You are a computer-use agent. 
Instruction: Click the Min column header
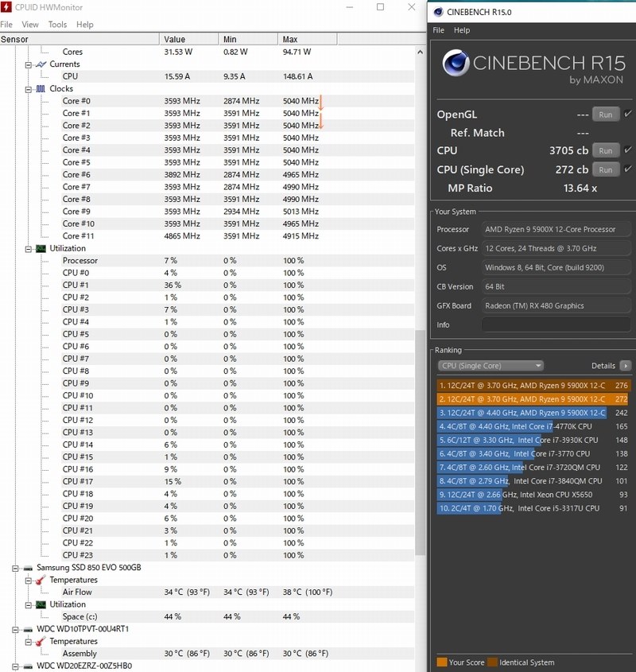click(x=248, y=39)
